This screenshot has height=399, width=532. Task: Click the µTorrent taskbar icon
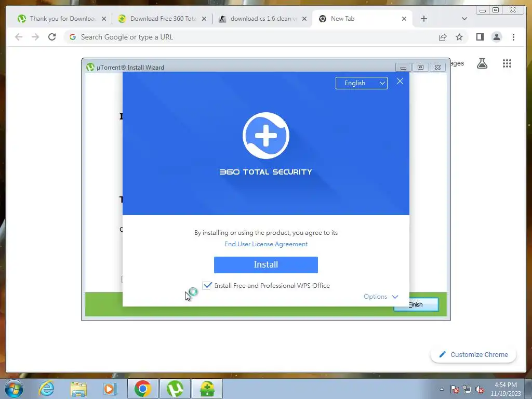pyautogui.click(x=175, y=389)
